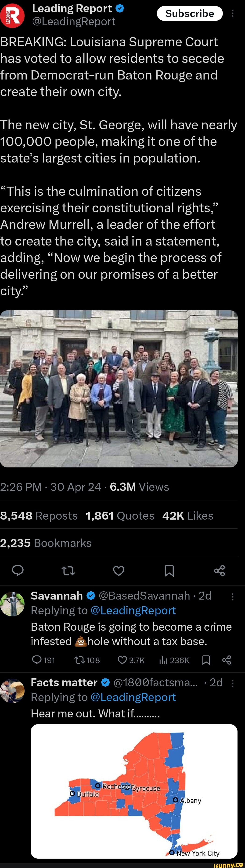Viewport: 245px width, 868px height.
Task: Open the more options menu beside Subscribe
Action: click(233, 14)
